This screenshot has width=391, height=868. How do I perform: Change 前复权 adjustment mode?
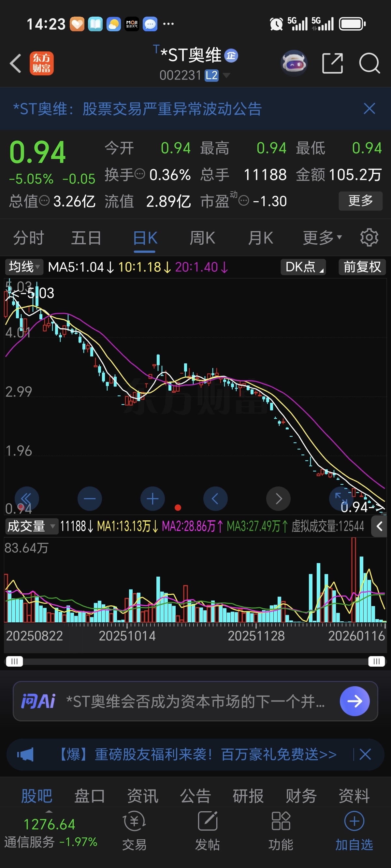pos(362,267)
